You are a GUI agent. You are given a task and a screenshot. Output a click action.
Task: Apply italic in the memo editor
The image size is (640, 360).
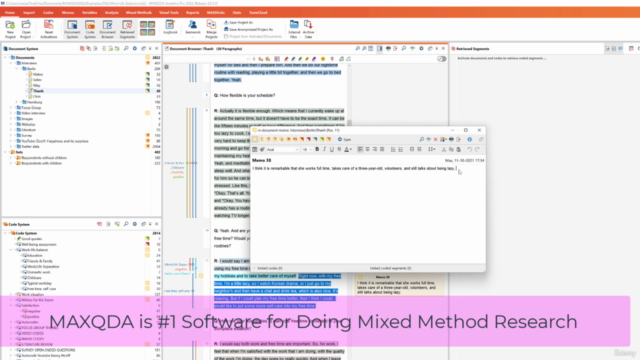[x=324, y=149]
